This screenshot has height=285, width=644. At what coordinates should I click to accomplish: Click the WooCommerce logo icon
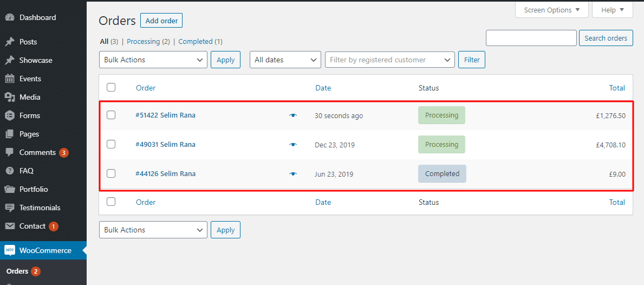pos(9,250)
